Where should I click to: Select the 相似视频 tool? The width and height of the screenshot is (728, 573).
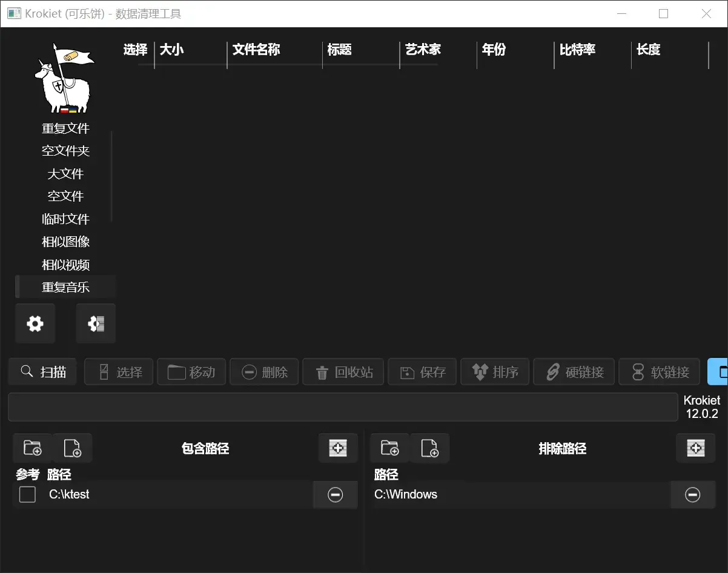point(65,265)
